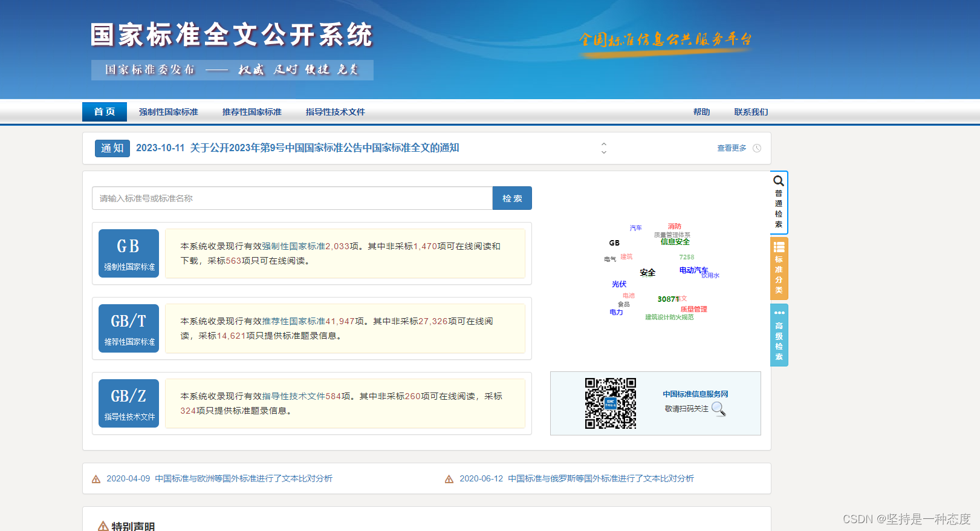Image resolution: width=980 pixels, height=531 pixels.
Task: Click the 7258 tag in the word cloud
Action: coord(687,258)
